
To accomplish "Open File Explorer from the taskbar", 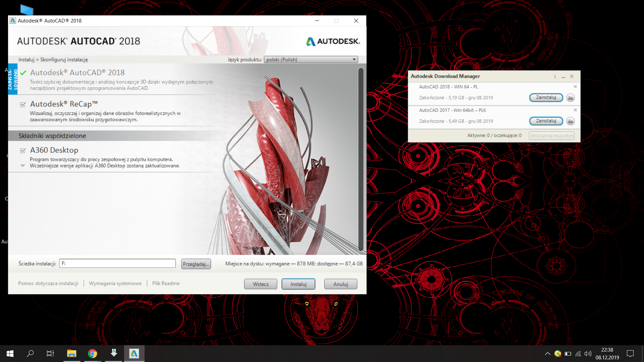I will coord(71,353).
